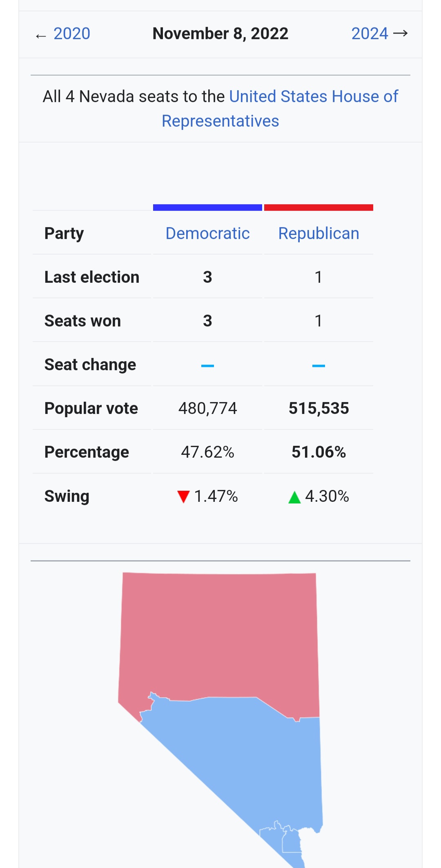Screen dimensions: 441x868
Task: Click the left arrow before 2020
Action: (41, 36)
